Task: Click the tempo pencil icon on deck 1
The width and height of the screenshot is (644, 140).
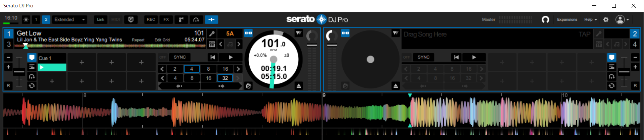Action: [x=212, y=33]
